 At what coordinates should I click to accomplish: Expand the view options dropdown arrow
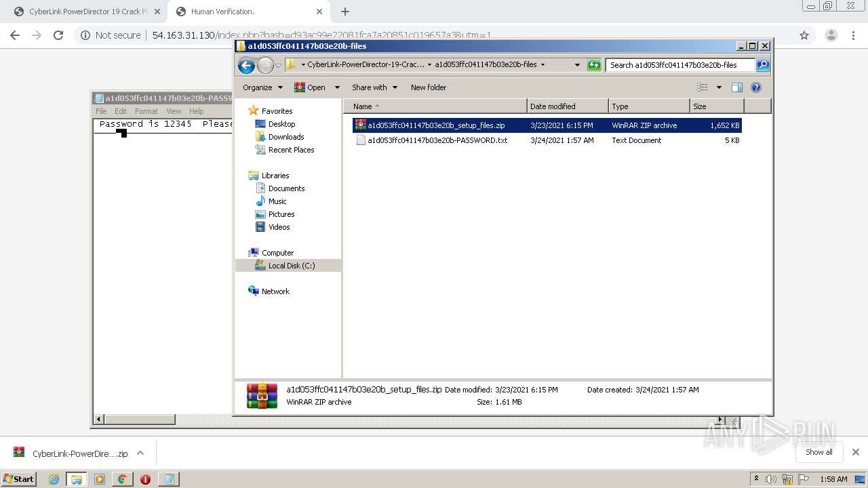point(719,87)
